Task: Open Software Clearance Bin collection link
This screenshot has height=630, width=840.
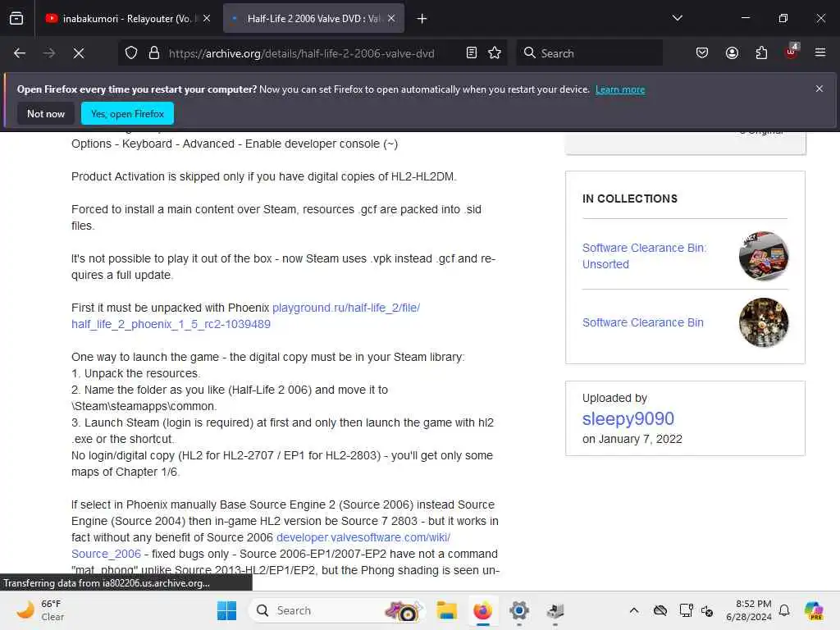Action: [x=643, y=322]
